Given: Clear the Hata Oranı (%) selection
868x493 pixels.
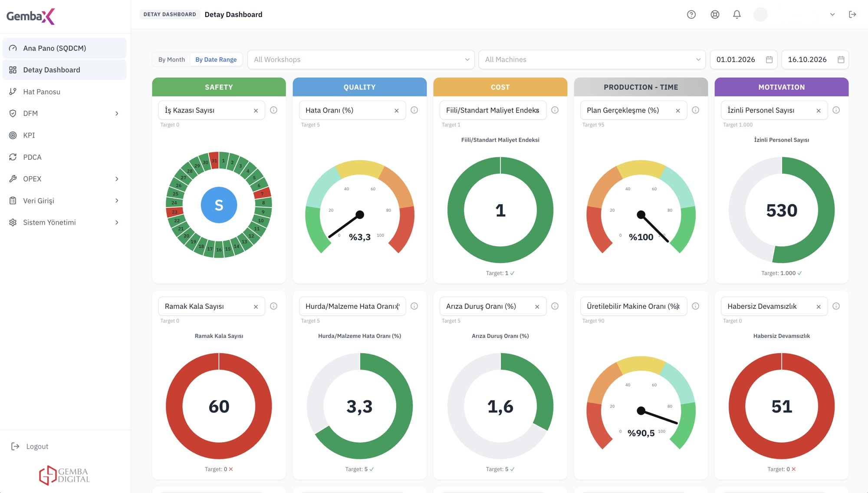Looking at the screenshot, I should click(396, 111).
